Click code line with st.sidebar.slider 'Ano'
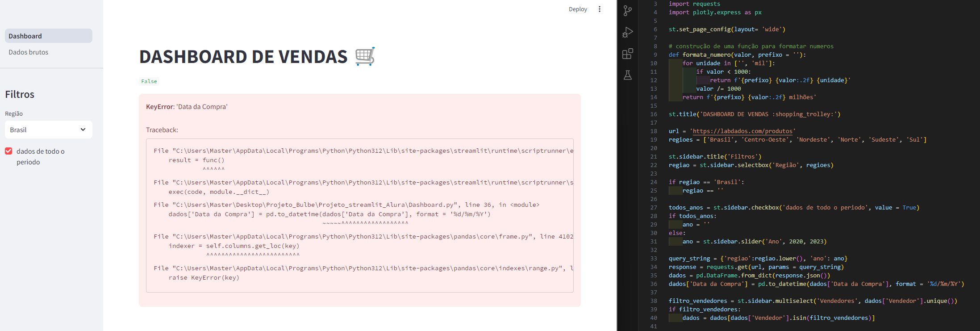Image resolution: width=980 pixels, height=331 pixels. [755, 241]
